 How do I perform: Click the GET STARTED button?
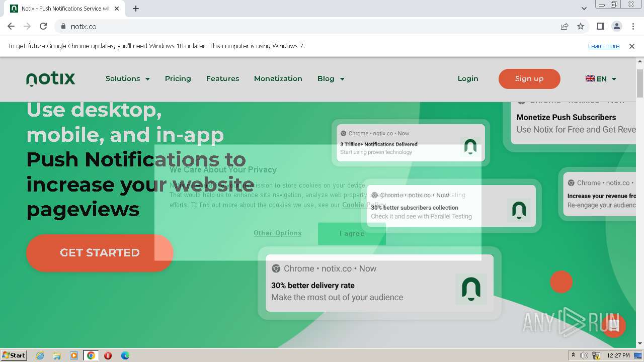(100, 253)
